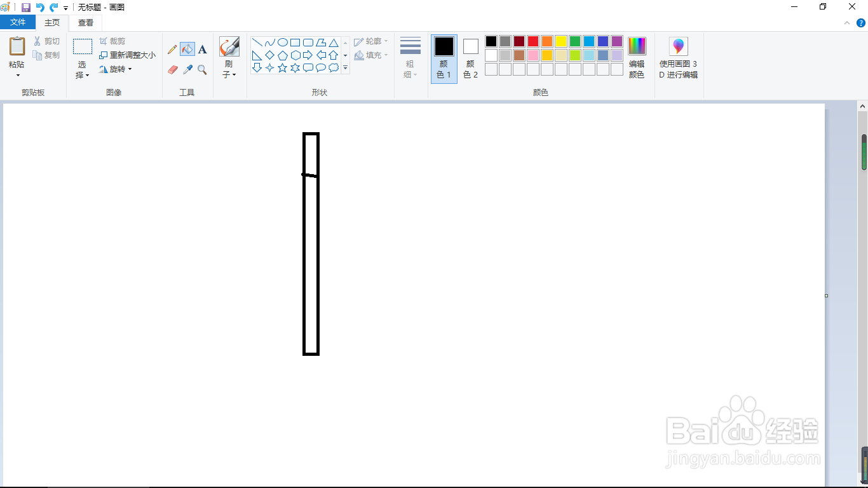Click Edit with Paint 3D button

click(679, 58)
